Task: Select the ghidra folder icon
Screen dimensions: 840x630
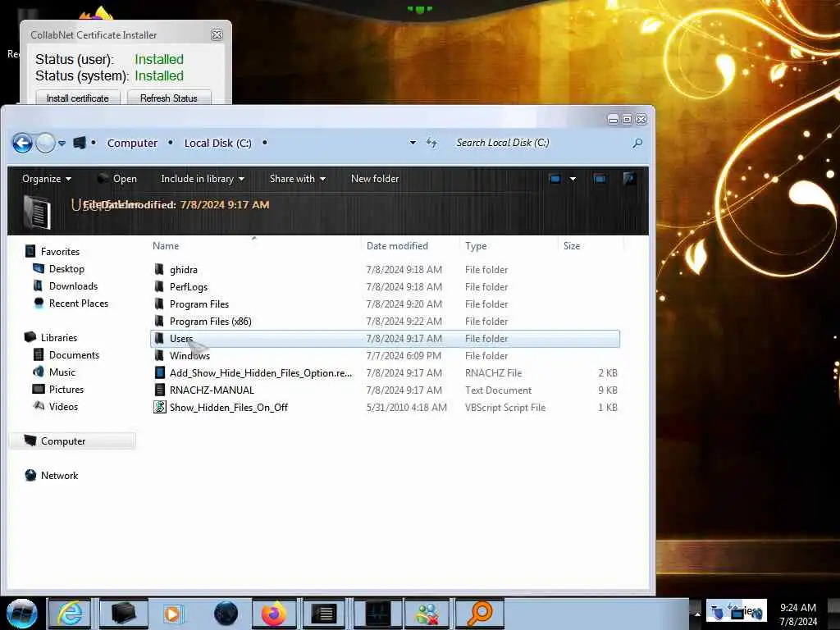Action: 159,269
